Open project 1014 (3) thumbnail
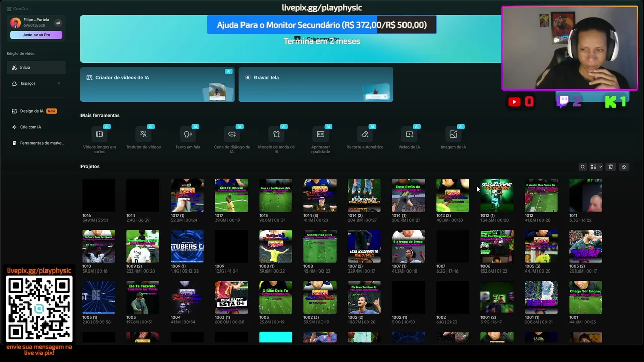This screenshot has height=362, width=644. 320,195
